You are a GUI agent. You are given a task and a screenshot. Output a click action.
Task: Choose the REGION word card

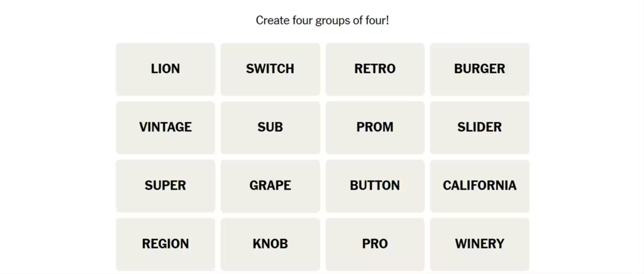(165, 244)
